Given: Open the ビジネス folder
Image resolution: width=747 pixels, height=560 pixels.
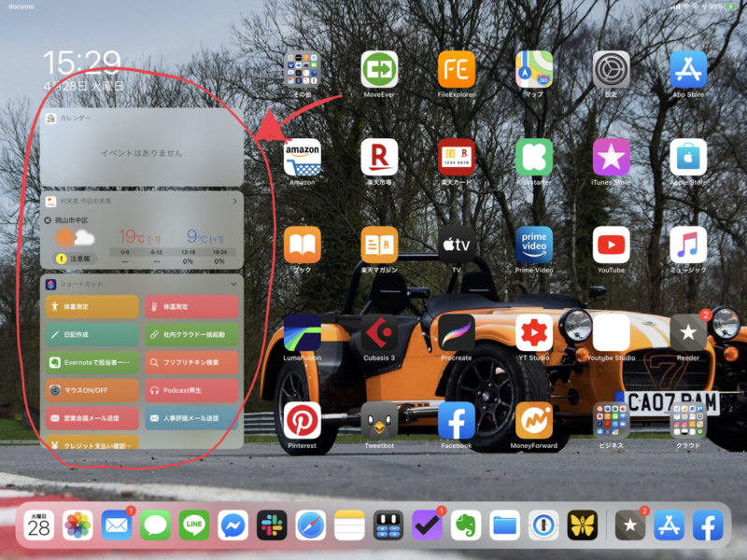Looking at the screenshot, I should (611, 421).
